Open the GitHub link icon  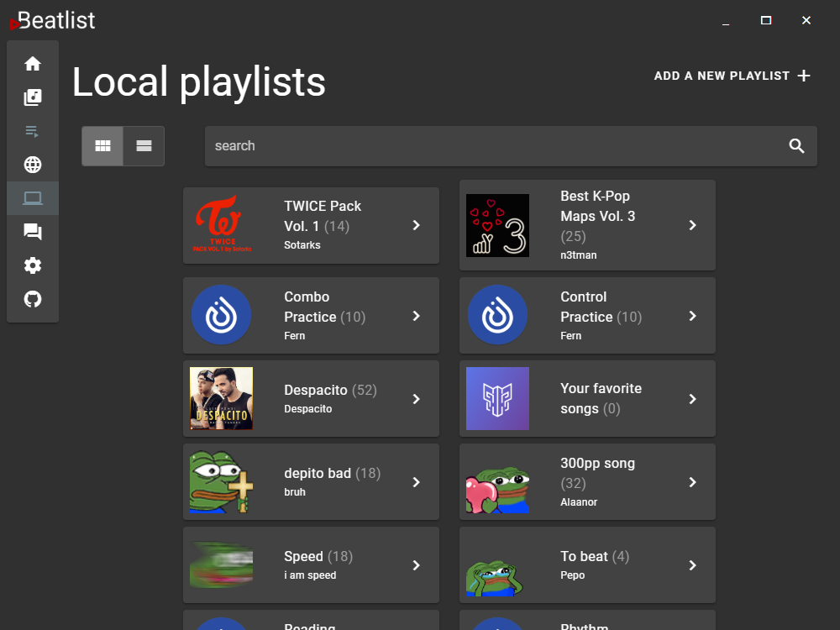(33, 299)
